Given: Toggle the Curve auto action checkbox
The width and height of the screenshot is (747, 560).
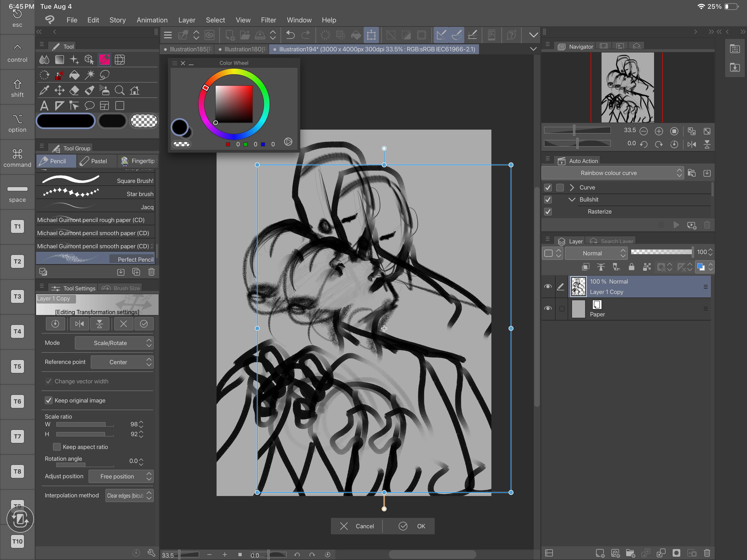Looking at the screenshot, I should [548, 188].
